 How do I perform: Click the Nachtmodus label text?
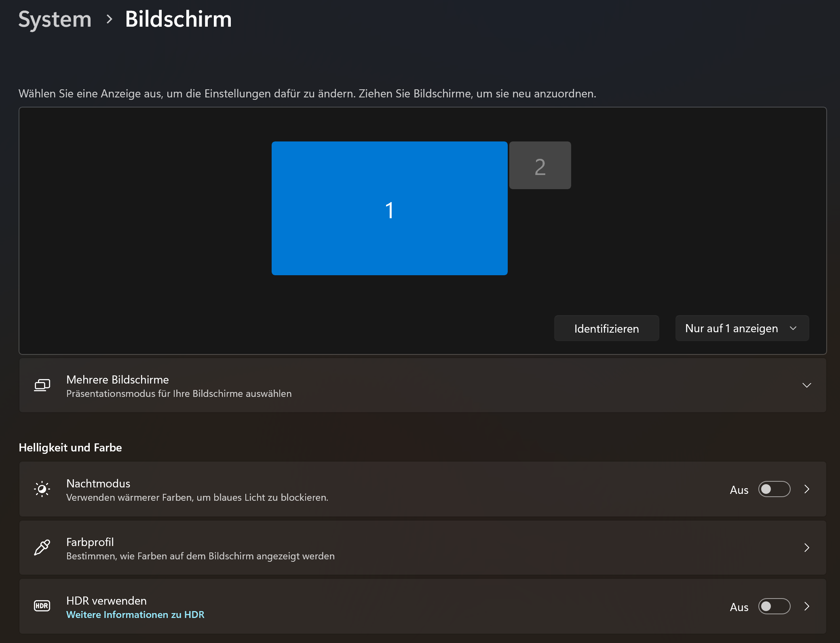[x=98, y=483]
